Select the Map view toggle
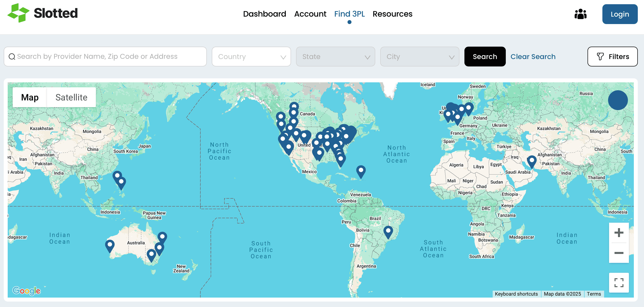 coord(30,97)
